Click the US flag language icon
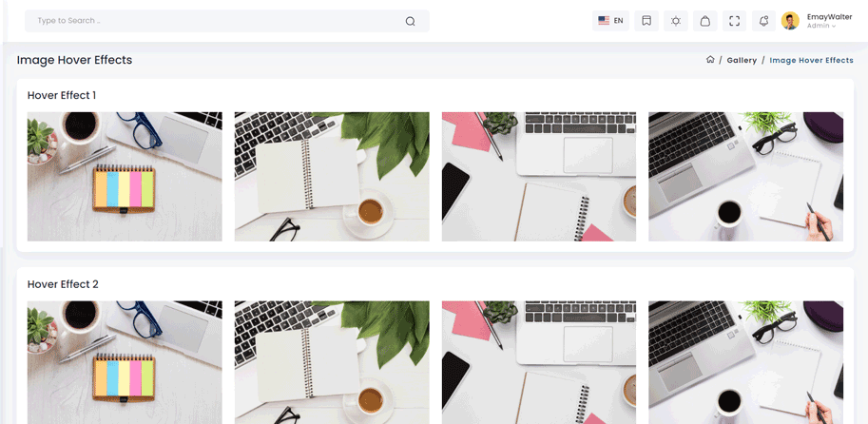Screen dimensions: 868x424 click(604, 21)
